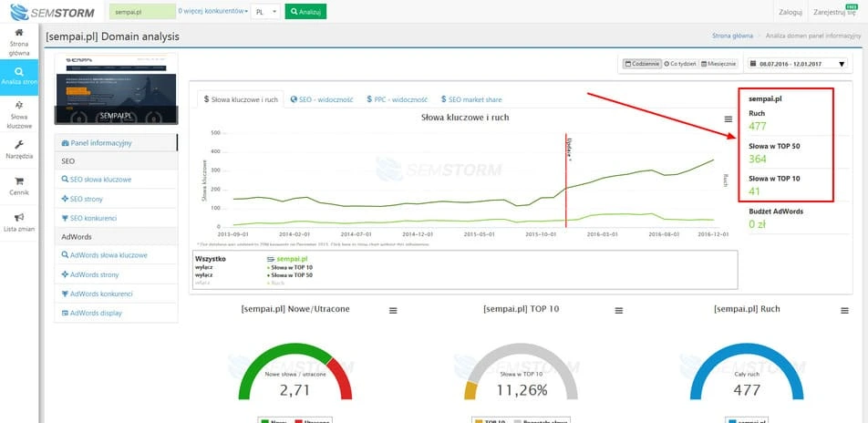868x423 pixels.
Task: Expand the '0 więcej konkurentów' dropdown
Action: coord(212,12)
